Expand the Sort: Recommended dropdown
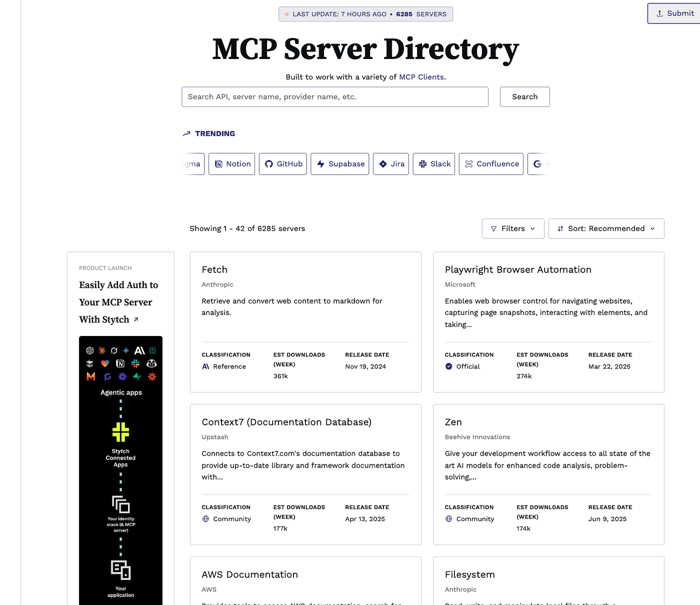 [605, 228]
